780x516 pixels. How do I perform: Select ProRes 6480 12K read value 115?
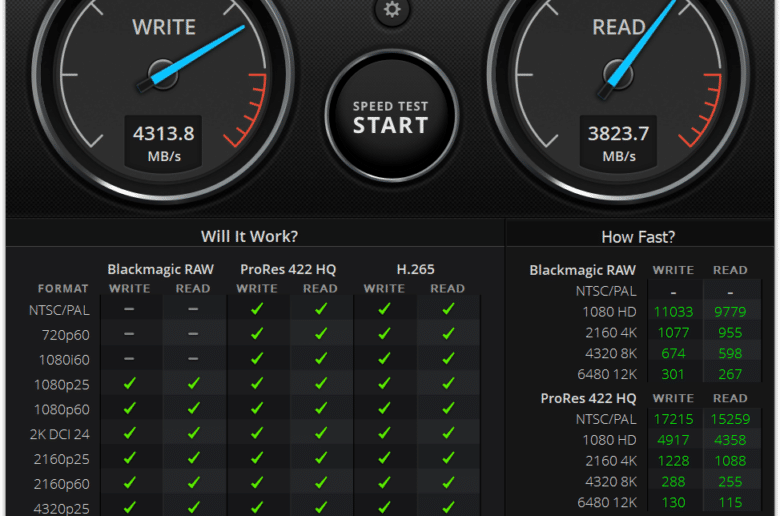730,503
